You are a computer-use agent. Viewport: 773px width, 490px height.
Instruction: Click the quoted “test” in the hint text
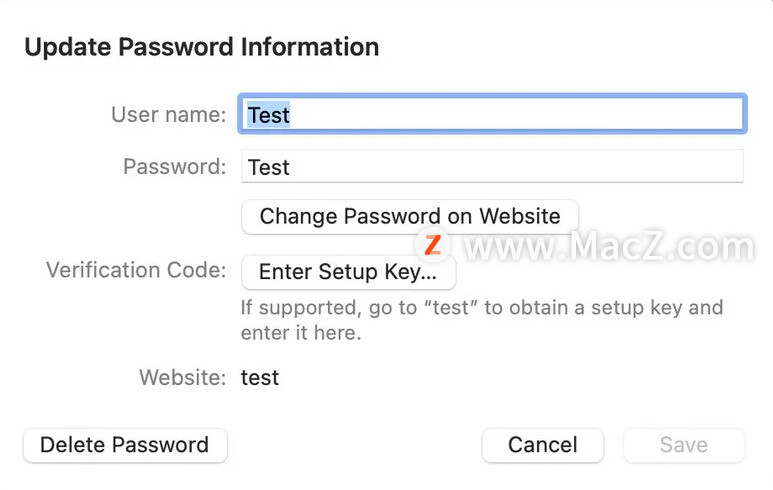pyautogui.click(x=451, y=308)
